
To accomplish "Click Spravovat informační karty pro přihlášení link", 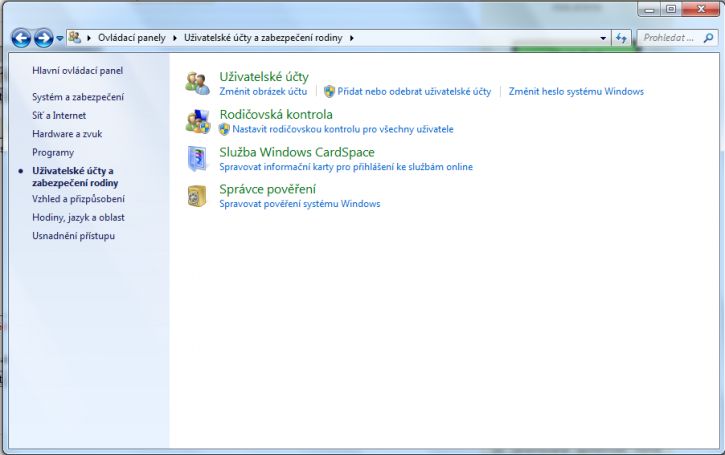I will click(346, 167).
